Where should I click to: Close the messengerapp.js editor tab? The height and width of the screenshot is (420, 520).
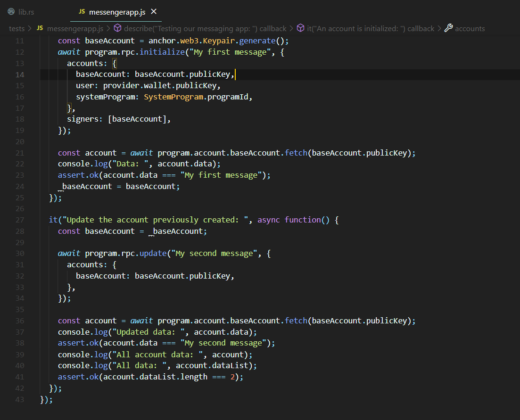pyautogui.click(x=153, y=12)
